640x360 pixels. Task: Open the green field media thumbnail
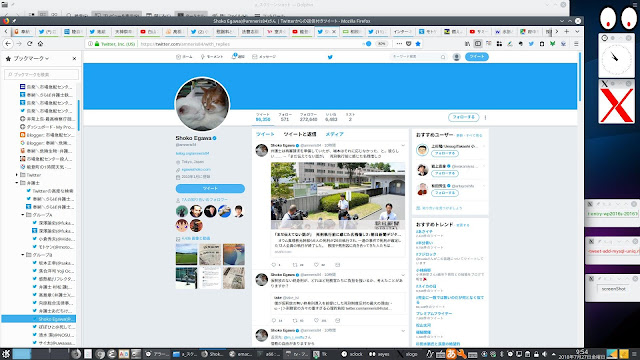pyautogui.click(x=187, y=254)
